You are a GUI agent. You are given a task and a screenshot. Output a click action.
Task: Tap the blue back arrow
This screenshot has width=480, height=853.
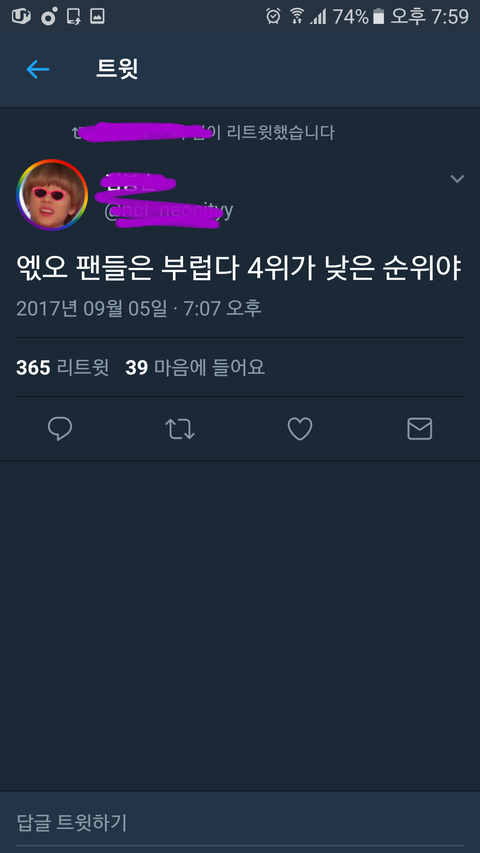pyautogui.click(x=38, y=69)
